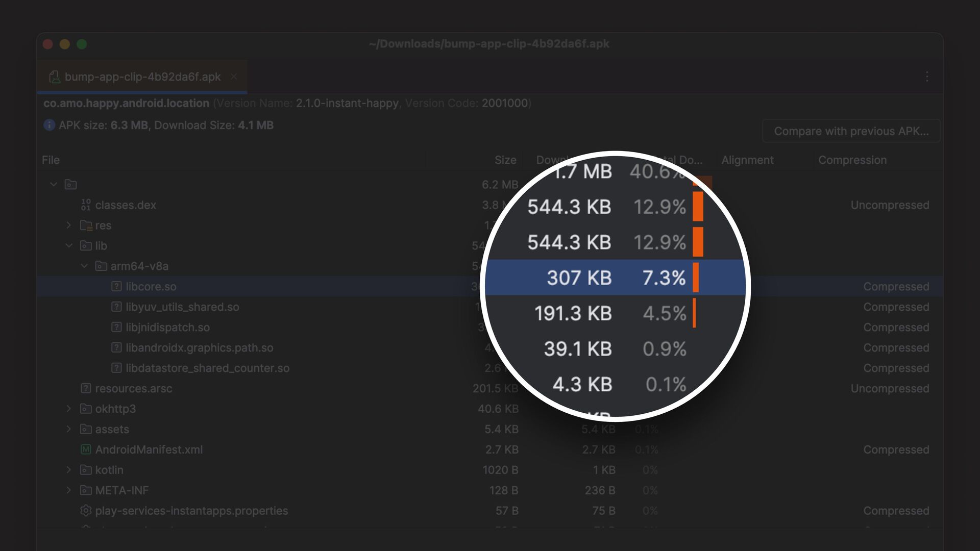The height and width of the screenshot is (551, 980).
Task: Click Compare with previous APK button
Action: tap(851, 131)
